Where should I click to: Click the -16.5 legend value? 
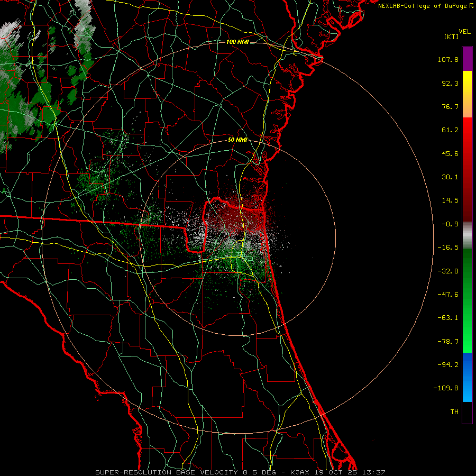point(448,248)
